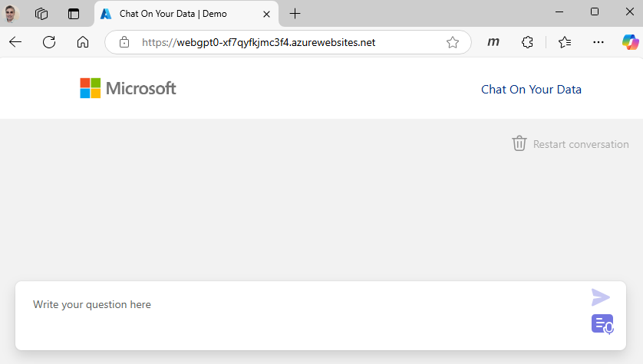This screenshot has width=643, height=364.
Task: Click the M extension icon in toolbar
Action: click(x=494, y=42)
